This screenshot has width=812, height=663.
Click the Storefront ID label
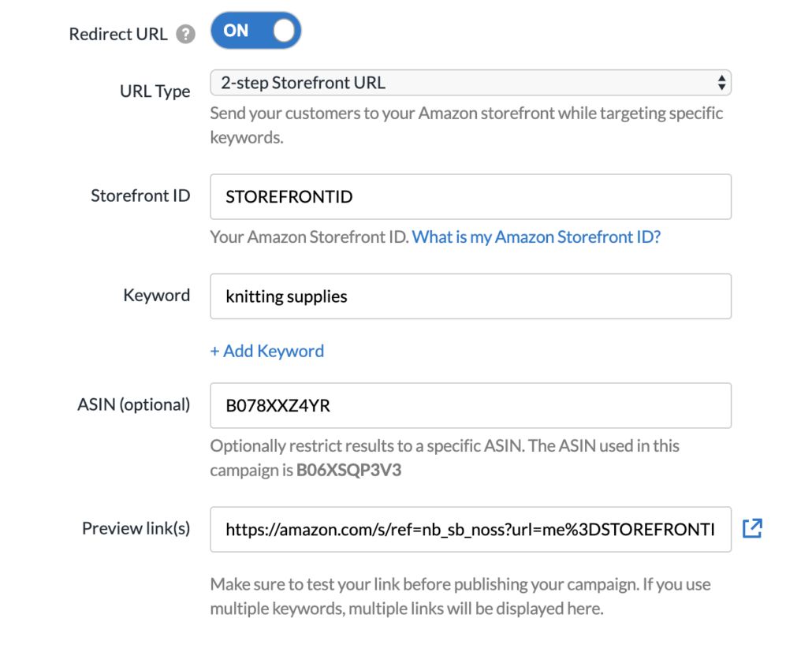140,196
